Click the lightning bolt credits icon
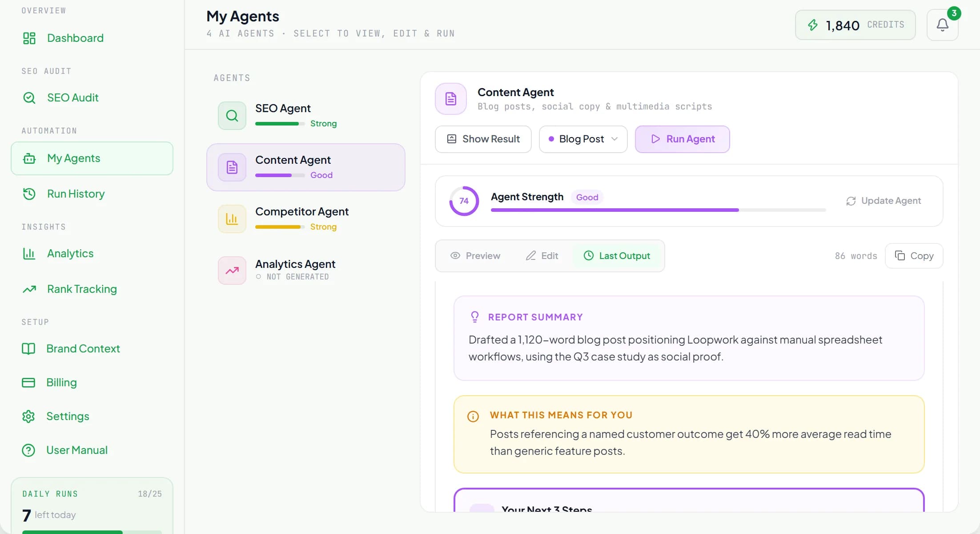 tap(813, 25)
